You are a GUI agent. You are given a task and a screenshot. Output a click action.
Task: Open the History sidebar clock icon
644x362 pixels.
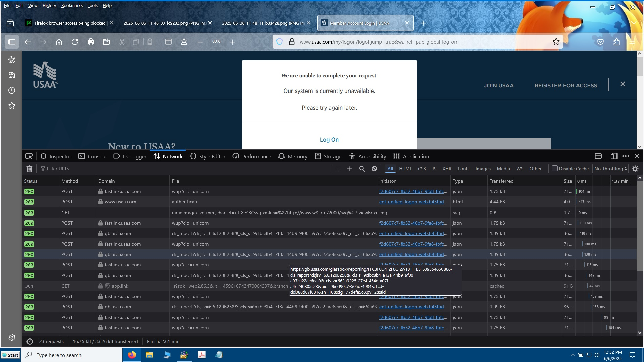pyautogui.click(x=12, y=90)
